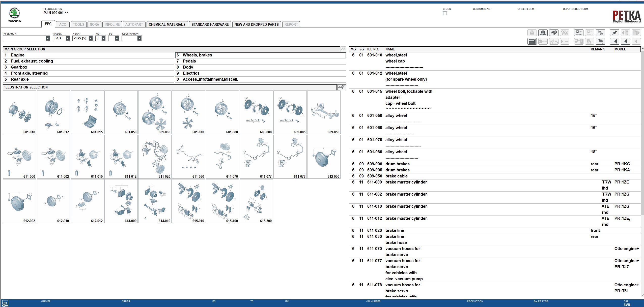Select row 601-050 alloy wheel 15"
This screenshot has height=307, width=644.
pos(495,119)
